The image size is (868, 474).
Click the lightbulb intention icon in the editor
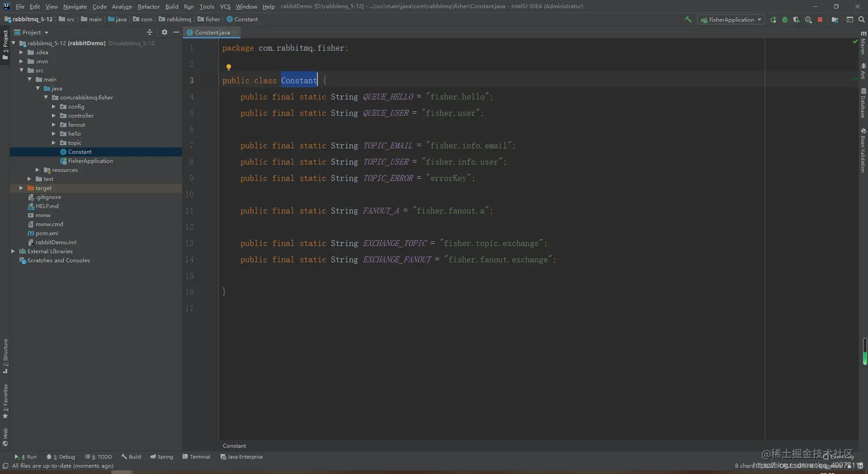pyautogui.click(x=228, y=67)
